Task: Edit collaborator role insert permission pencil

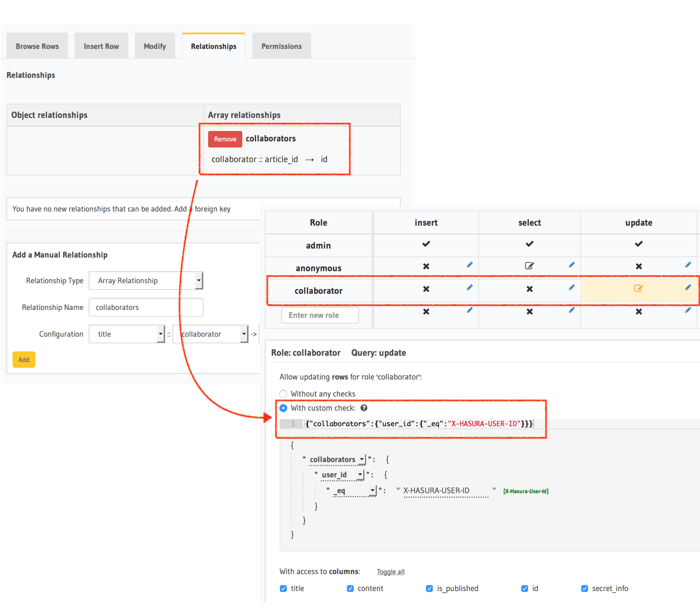Action: click(x=469, y=287)
